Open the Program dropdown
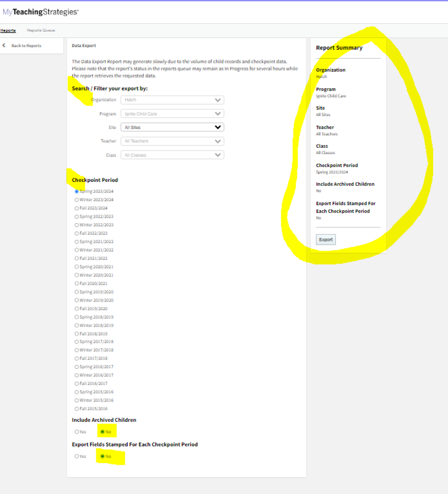 pos(172,114)
